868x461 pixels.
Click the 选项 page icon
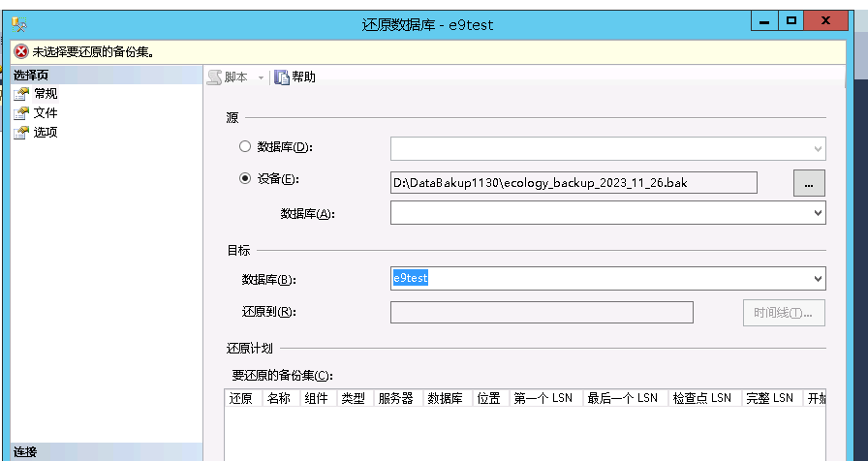click(21, 133)
